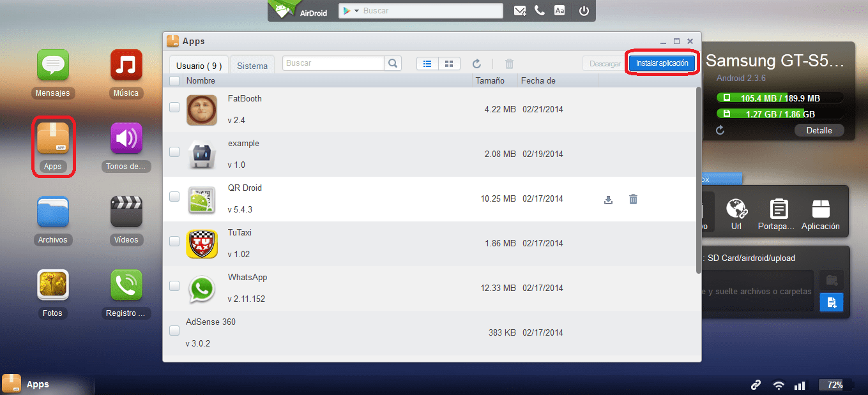Open the Apps desktop icon
This screenshot has width=868, height=395.
pos(52,138)
